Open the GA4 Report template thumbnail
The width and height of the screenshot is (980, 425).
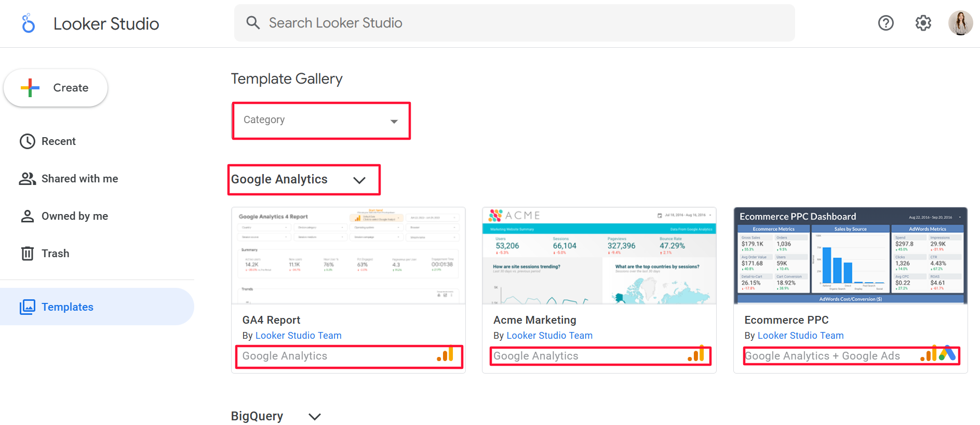coord(348,256)
